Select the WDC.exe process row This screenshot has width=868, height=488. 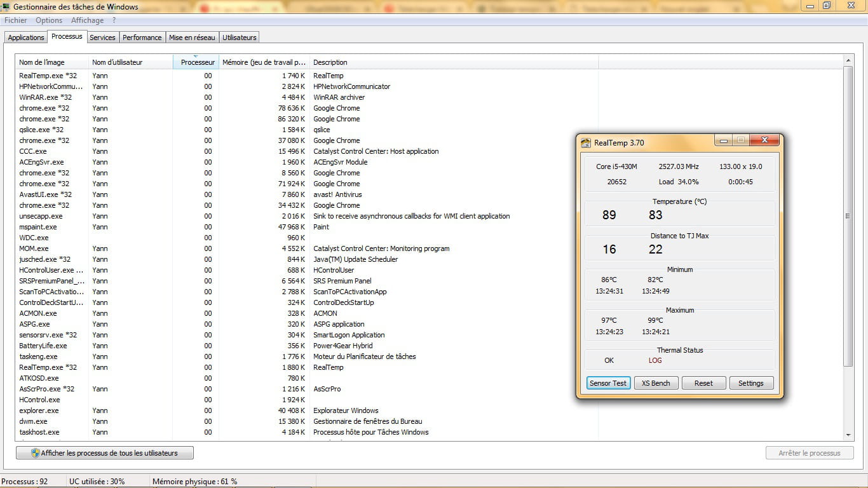coord(307,238)
